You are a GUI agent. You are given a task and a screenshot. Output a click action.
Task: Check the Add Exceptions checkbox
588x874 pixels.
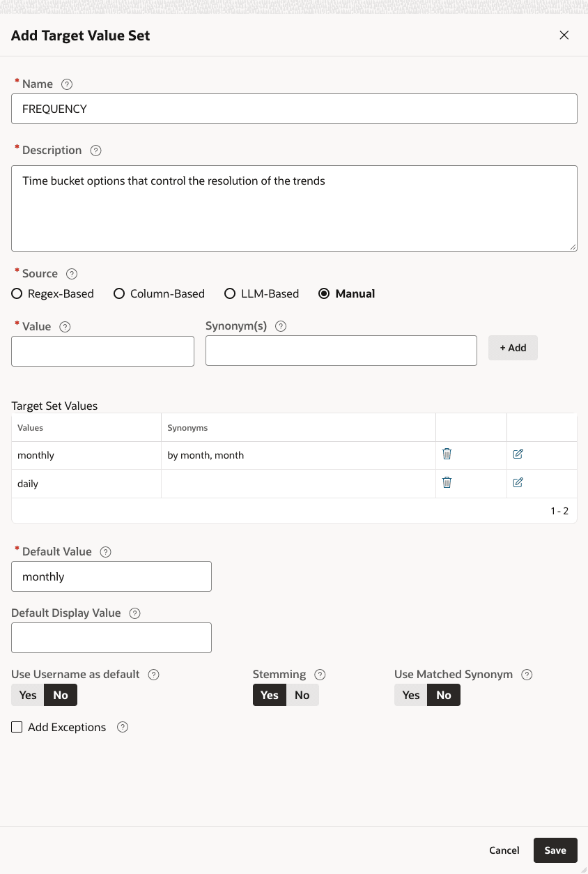click(x=17, y=728)
